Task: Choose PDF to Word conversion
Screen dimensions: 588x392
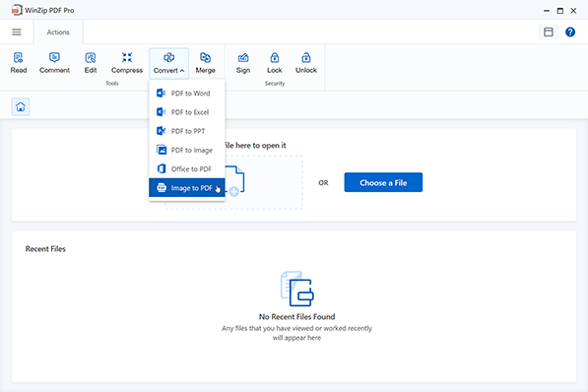Action: click(187, 93)
